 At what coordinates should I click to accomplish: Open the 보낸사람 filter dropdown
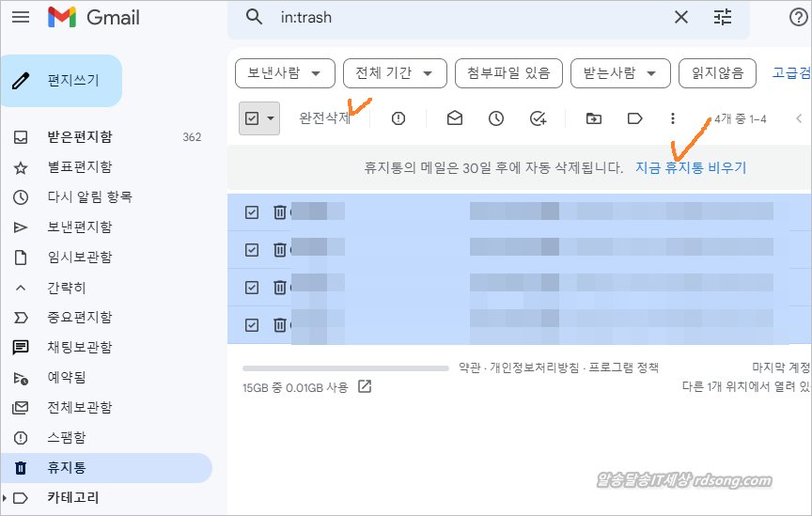point(285,72)
